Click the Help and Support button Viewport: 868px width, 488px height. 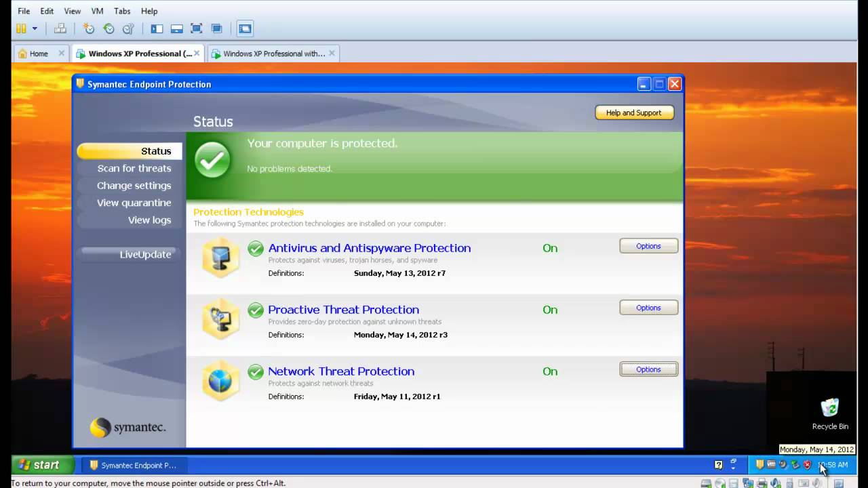tap(634, 113)
